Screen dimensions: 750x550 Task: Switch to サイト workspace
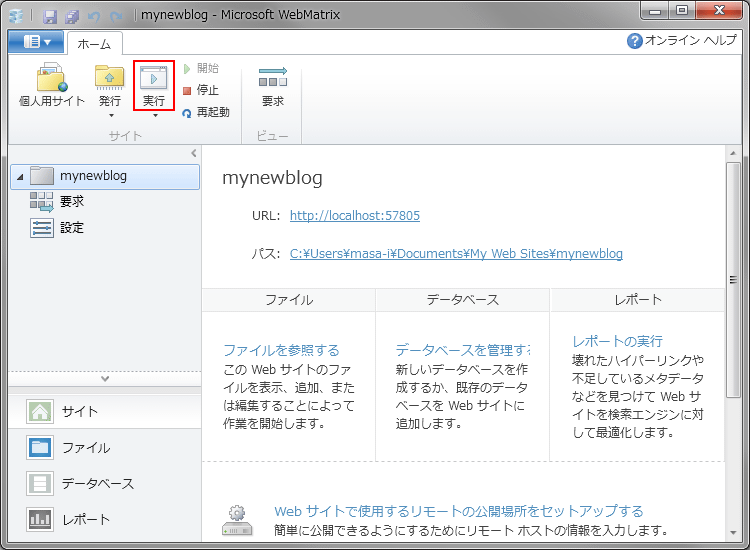click(x=105, y=411)
